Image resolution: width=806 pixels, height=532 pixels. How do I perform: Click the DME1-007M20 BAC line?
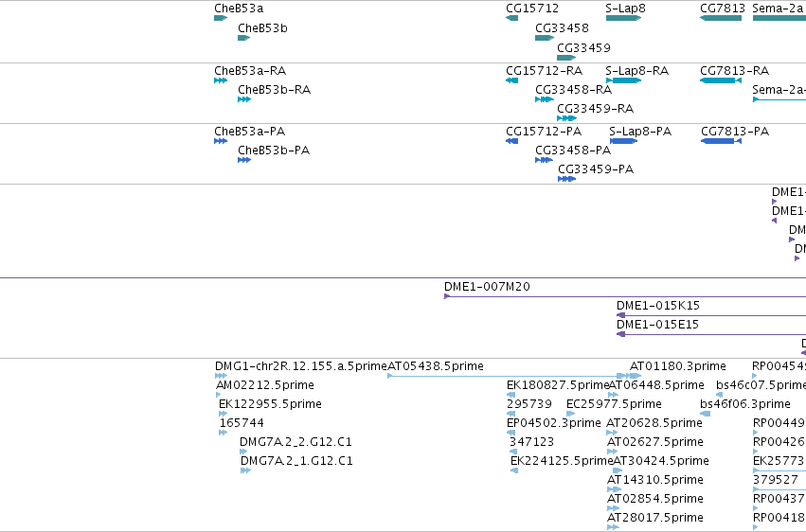click(x=625, y=297)
